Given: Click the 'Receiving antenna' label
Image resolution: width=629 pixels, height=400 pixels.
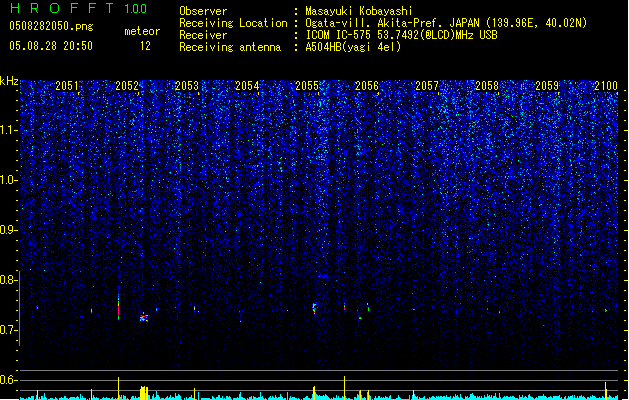Looking at the screenshot, I should pyautogui.click(x=230, y=47).
